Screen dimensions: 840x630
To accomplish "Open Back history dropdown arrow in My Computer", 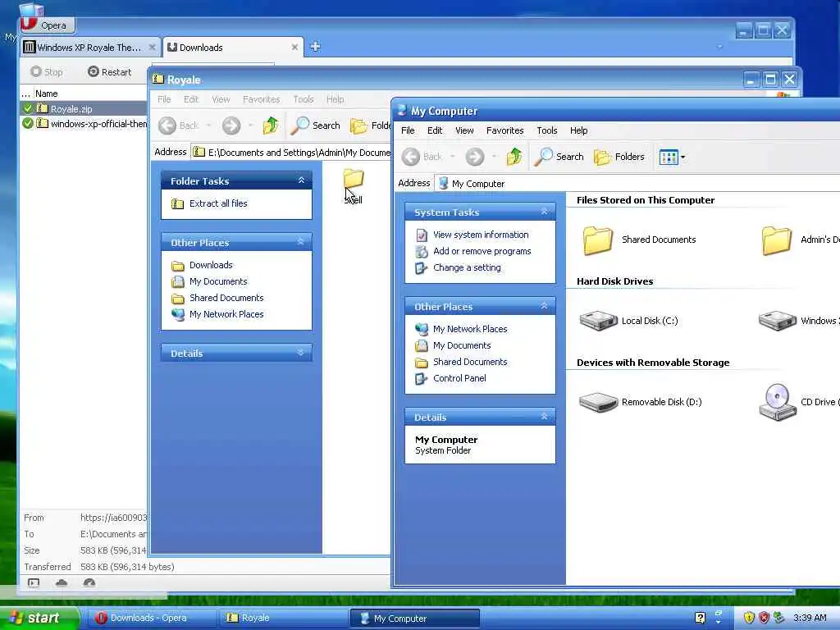I will [x=453, y=157].
